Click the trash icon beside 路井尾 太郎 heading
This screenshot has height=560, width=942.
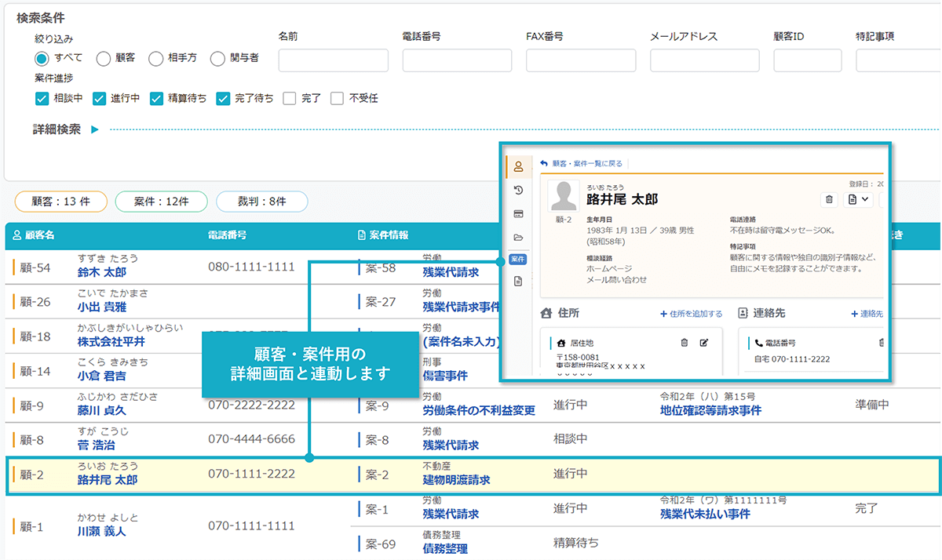pyautogui.click(x=830, y=199)
